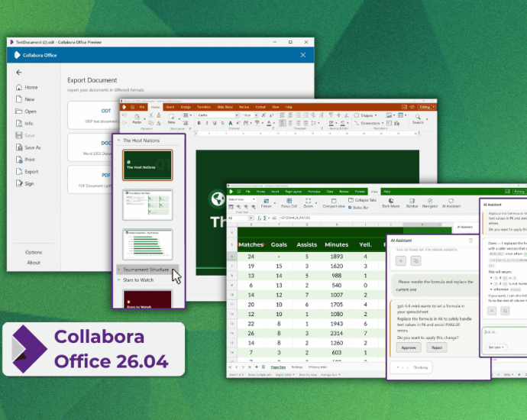Click Home in the Export Document sidebar
The width and height of the screenshot is (527, 420).
27,87
